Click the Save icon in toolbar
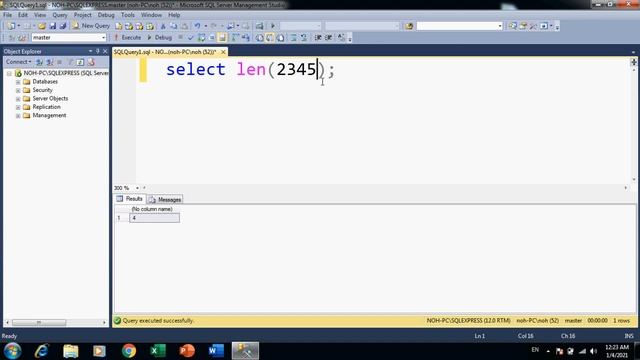Viewport: 640px width, 360px height. (x=53, y=26)
